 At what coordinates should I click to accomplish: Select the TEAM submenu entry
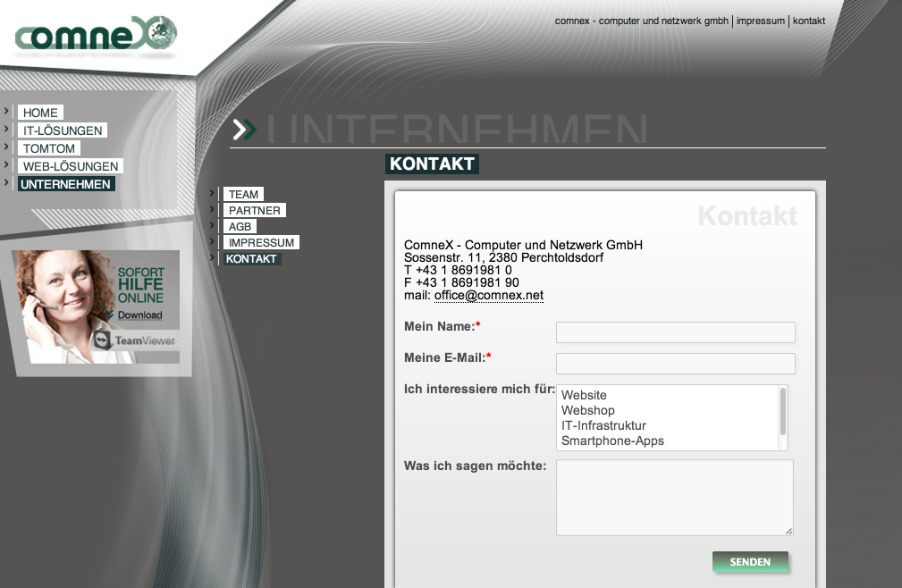point(243,194)
